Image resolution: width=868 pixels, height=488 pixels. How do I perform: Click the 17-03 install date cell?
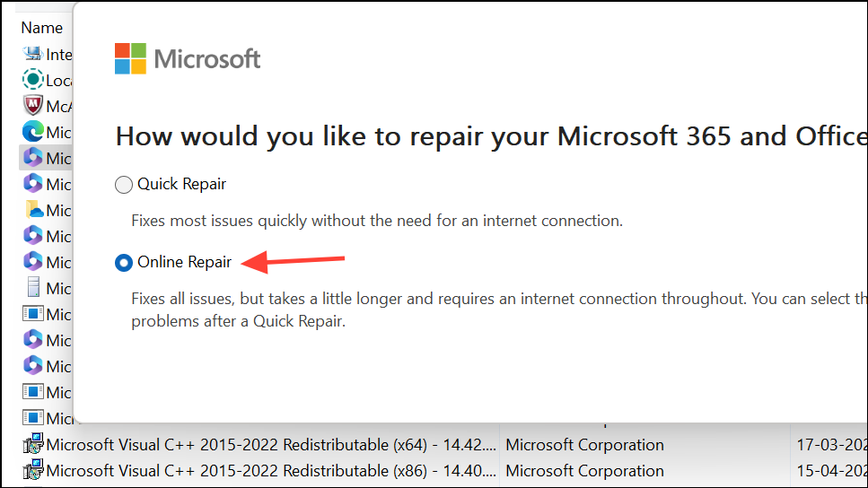830,444
